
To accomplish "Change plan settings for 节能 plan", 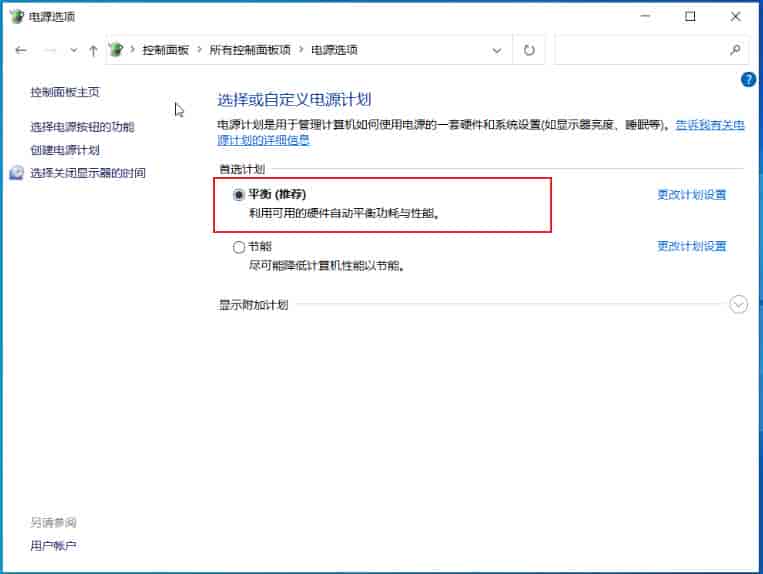I will [691, 246].
